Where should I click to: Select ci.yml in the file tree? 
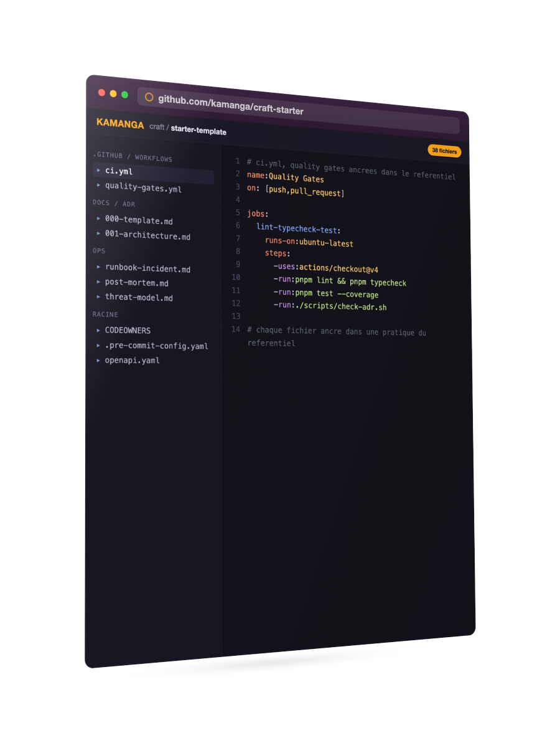point(154,173)
